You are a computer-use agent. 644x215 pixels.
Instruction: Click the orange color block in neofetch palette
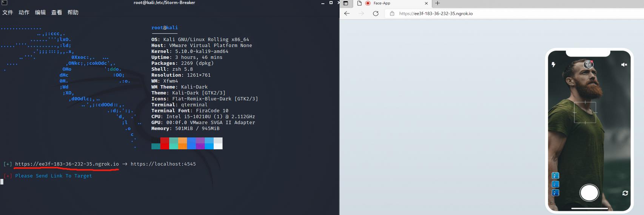click(182, 143)
